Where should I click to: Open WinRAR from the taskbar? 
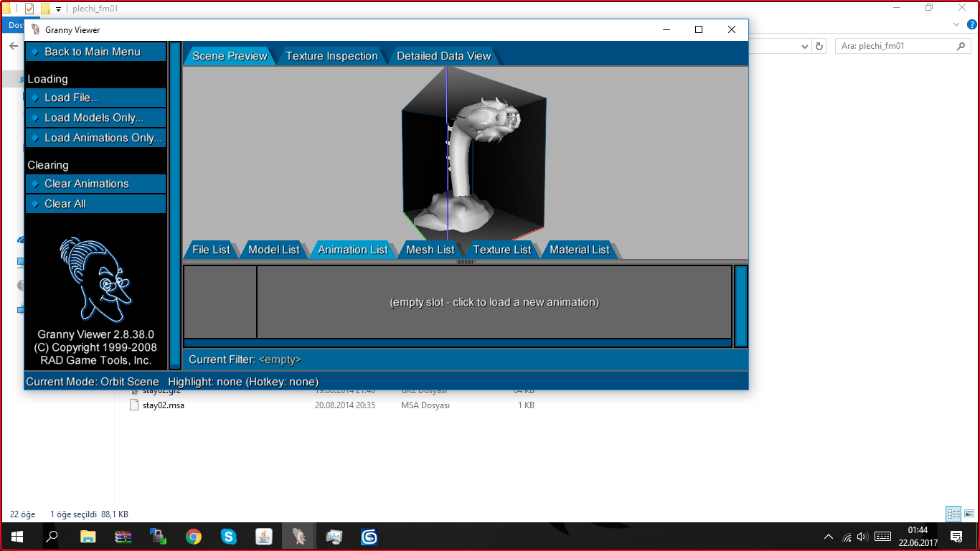(123, 536)
